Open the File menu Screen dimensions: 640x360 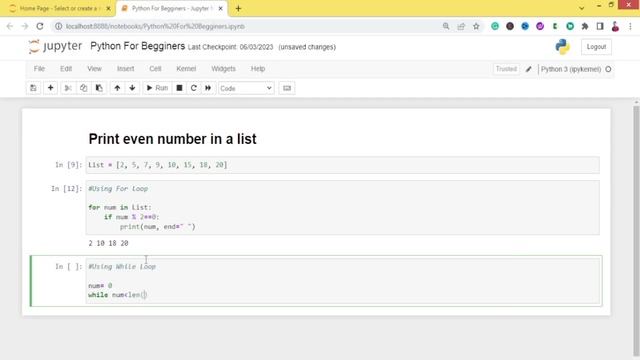(39, 69)
